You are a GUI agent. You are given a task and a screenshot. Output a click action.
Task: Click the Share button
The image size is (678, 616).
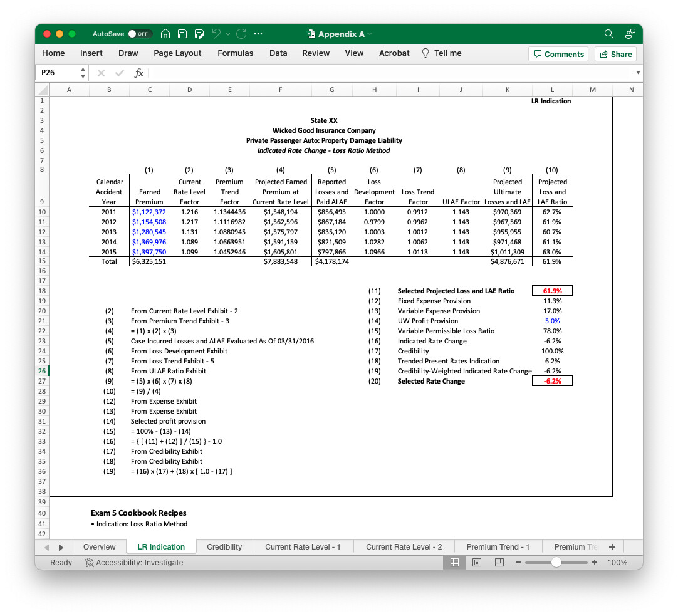tap(616, 54)
